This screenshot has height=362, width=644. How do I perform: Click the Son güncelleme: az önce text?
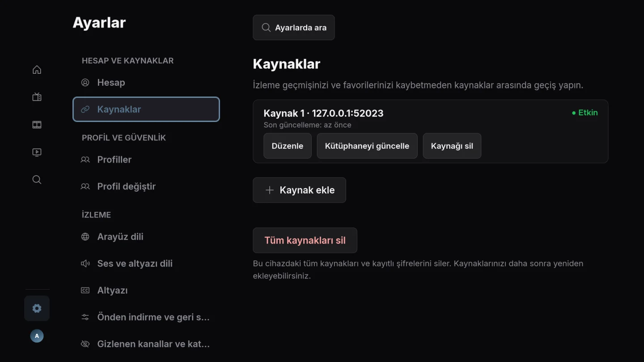pos(308,125)
